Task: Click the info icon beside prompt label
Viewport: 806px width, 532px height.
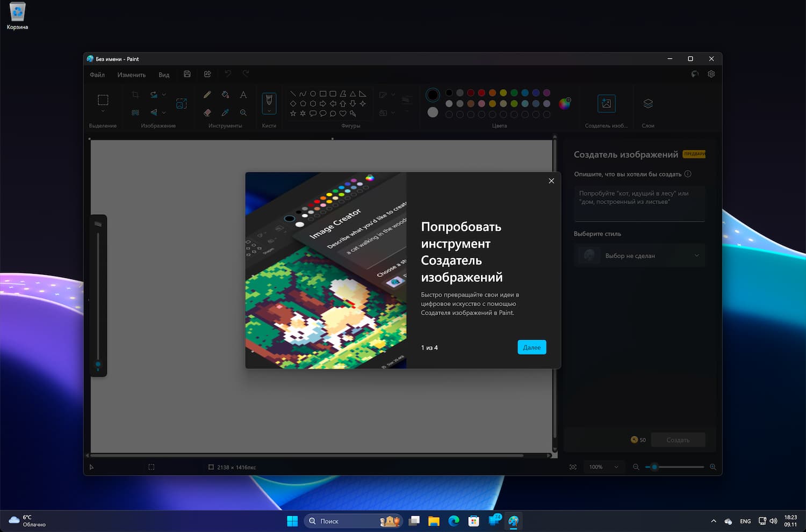Action: click(x=688, y=174)
